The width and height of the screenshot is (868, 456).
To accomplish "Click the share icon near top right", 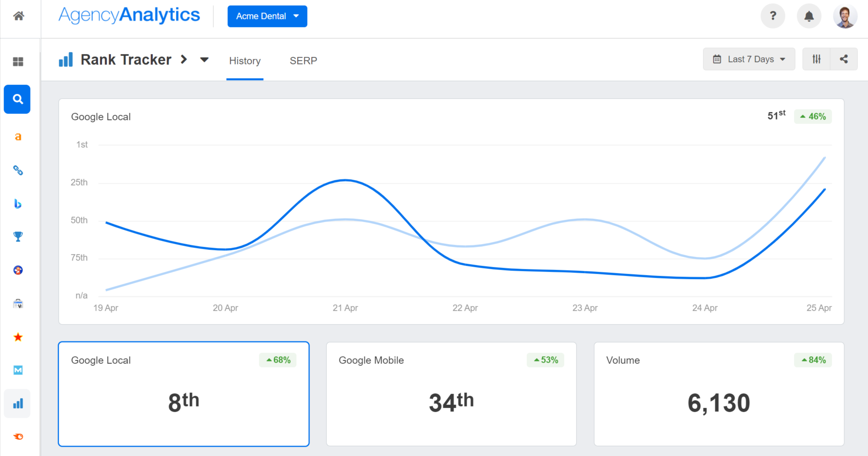I will pyautogui.click(x=843, y=59).
